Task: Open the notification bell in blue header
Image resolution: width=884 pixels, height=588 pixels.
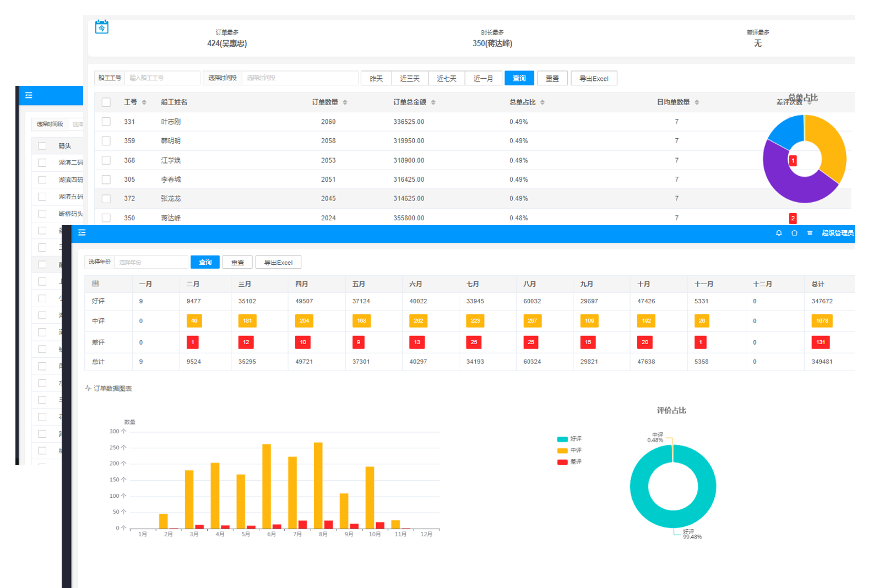Action: pyautogui.click(x=779, y=233)
